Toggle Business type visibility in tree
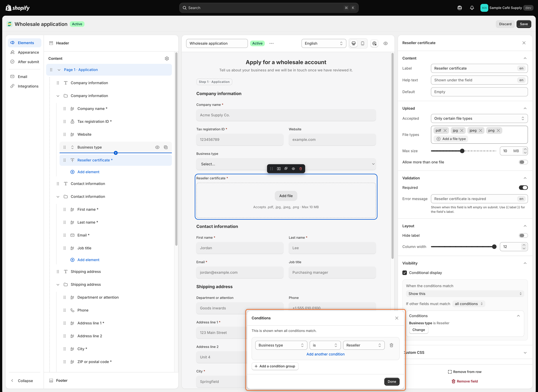The image size is (538, 392). 157,147
